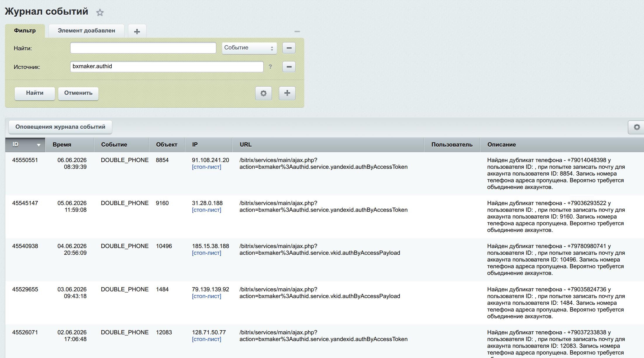Open filter settings gear
Image resolution: width=644 pixels, height=358 pixels.
pyautogui.click(x=263, y=93)
